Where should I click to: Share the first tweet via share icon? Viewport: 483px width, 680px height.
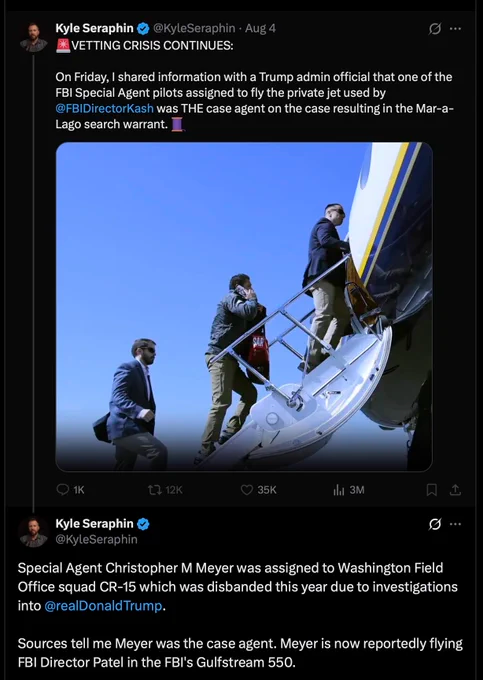(455, 490)
